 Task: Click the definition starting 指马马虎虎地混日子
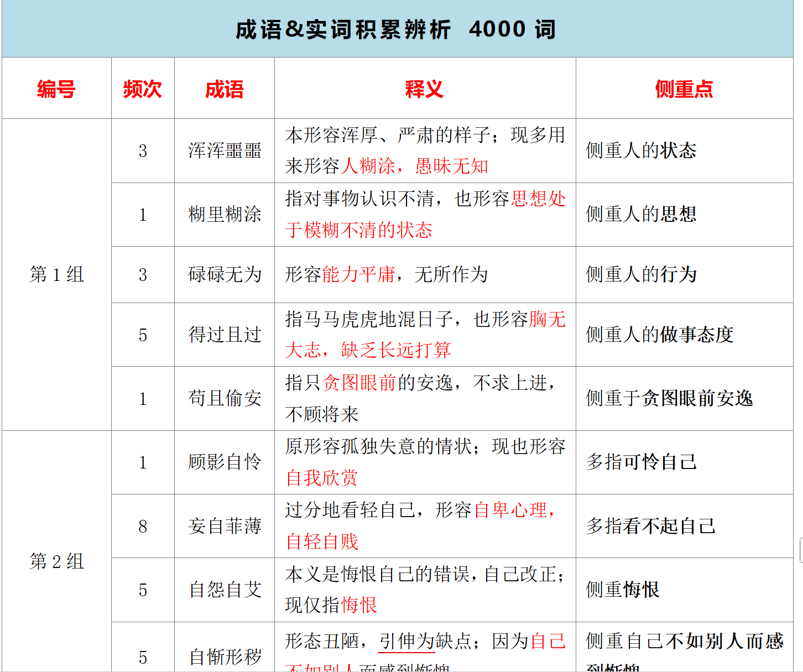click(425, 335)
